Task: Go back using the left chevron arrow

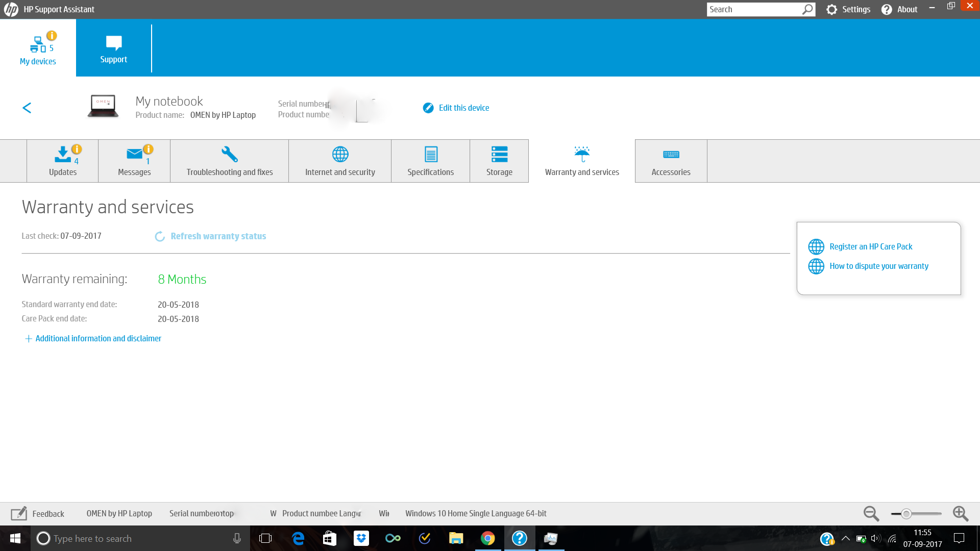Action: point(27,108)
